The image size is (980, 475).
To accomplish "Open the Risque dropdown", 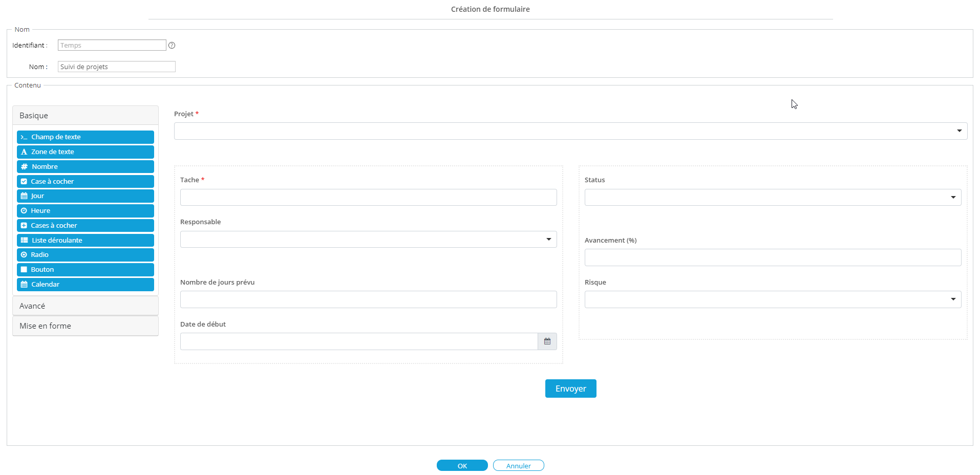I will point(953,299).
